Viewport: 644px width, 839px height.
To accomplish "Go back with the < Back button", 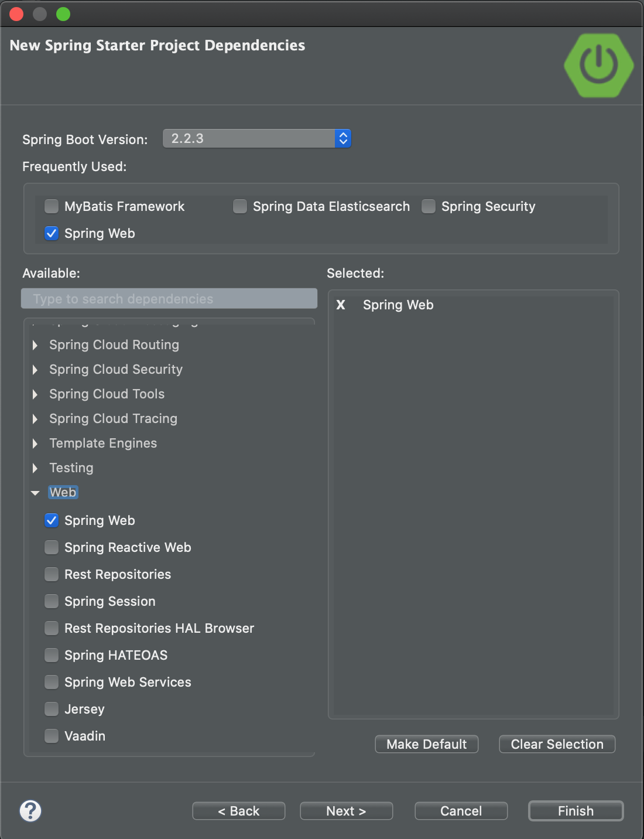I will coord(239,811).
